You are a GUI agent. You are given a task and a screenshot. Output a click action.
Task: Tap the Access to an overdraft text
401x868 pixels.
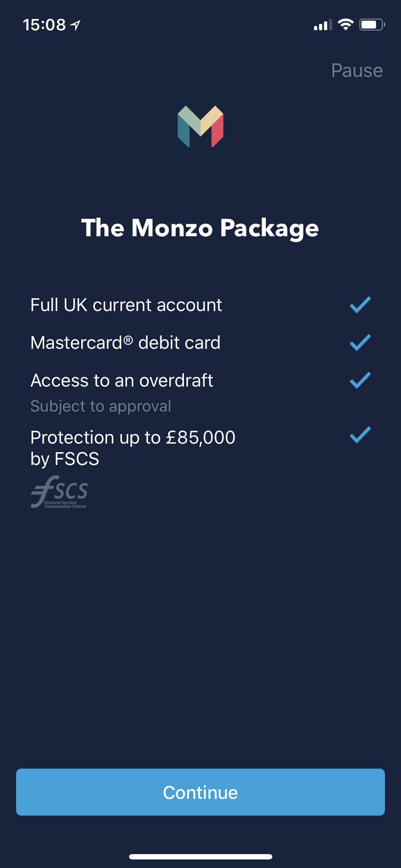click(122, 381)
